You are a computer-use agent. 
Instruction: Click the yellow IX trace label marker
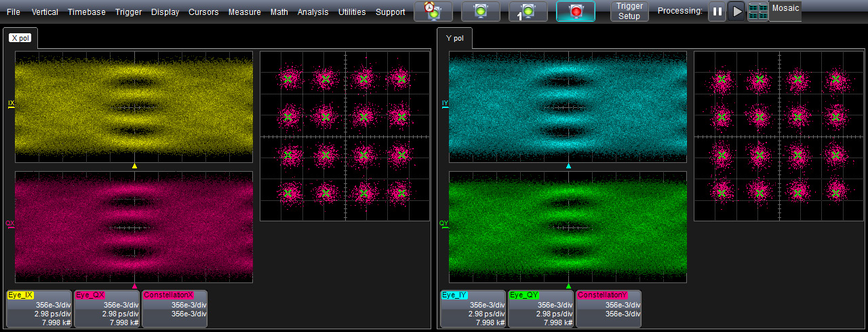[x=11, y=104]
